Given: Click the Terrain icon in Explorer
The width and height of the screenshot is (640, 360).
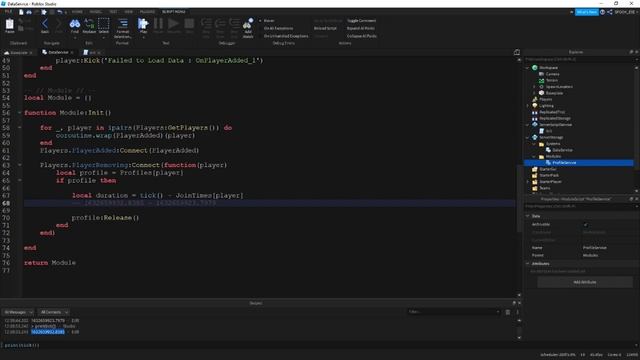Looking at the screenshot, I should [x=541, y=80].
